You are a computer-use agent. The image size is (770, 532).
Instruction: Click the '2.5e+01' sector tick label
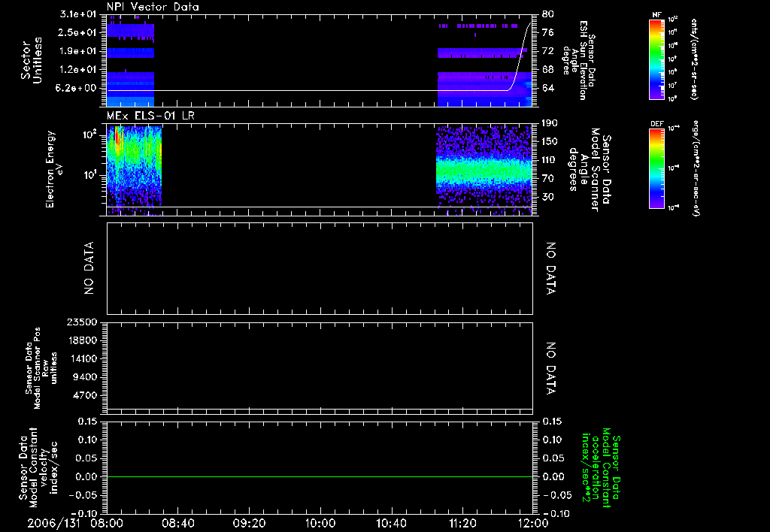(x=78, y=32)
